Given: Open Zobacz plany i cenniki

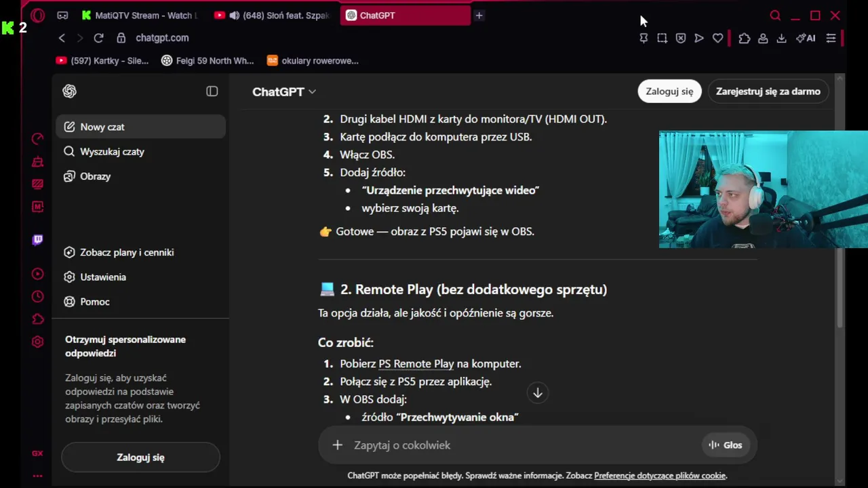Looking at the screenshot, I should [140, 252].
